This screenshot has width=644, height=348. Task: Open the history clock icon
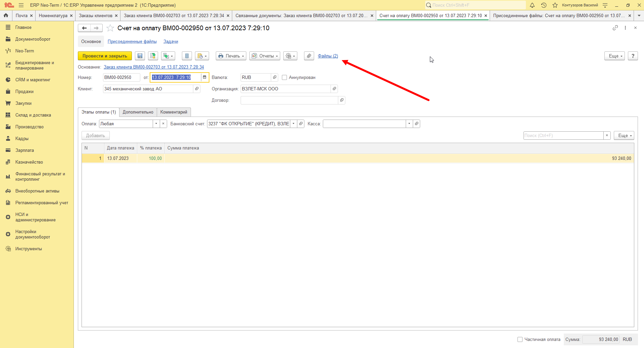(544, 5)
